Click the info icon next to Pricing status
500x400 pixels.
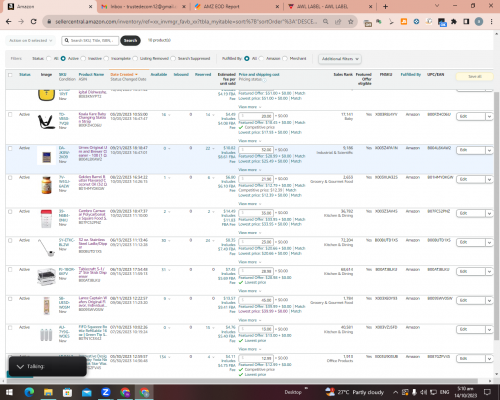[265, 80]
